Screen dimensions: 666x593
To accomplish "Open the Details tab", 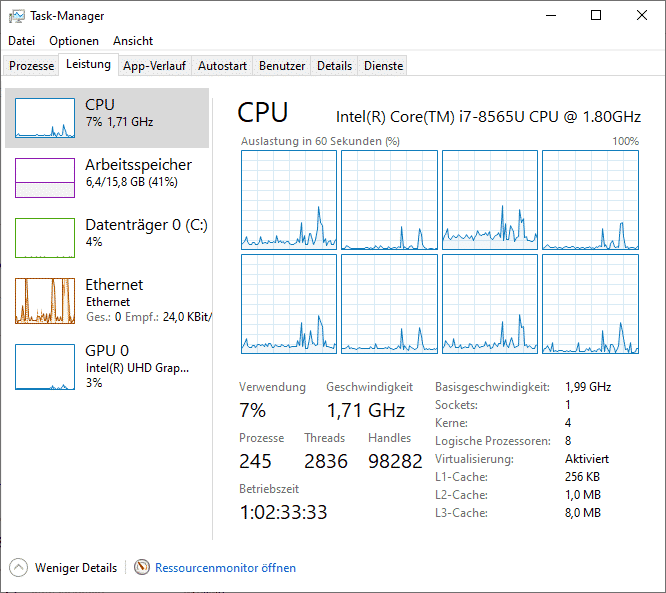I will pyautogui.click(x=334, y=66).
